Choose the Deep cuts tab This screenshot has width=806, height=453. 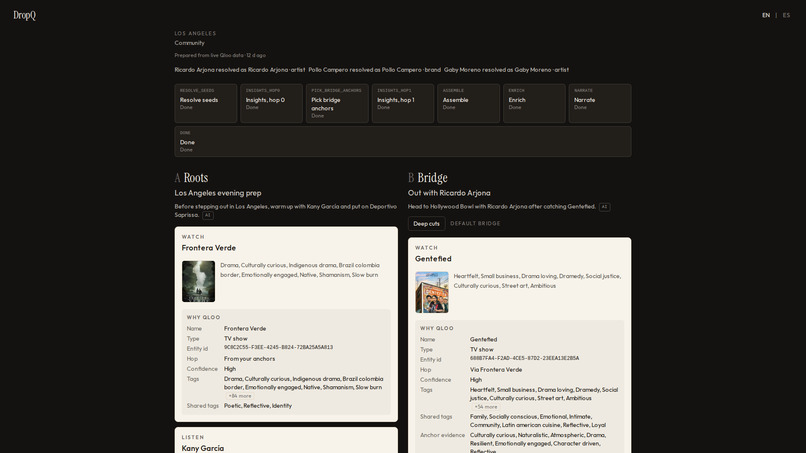point(427,224)
